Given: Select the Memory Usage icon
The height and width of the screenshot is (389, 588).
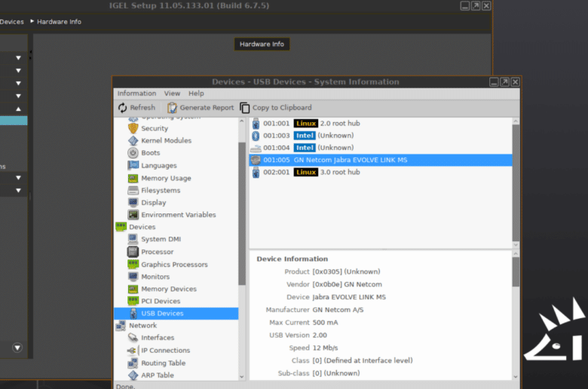Looking at the screenshot, I should [x=133, y=178].
